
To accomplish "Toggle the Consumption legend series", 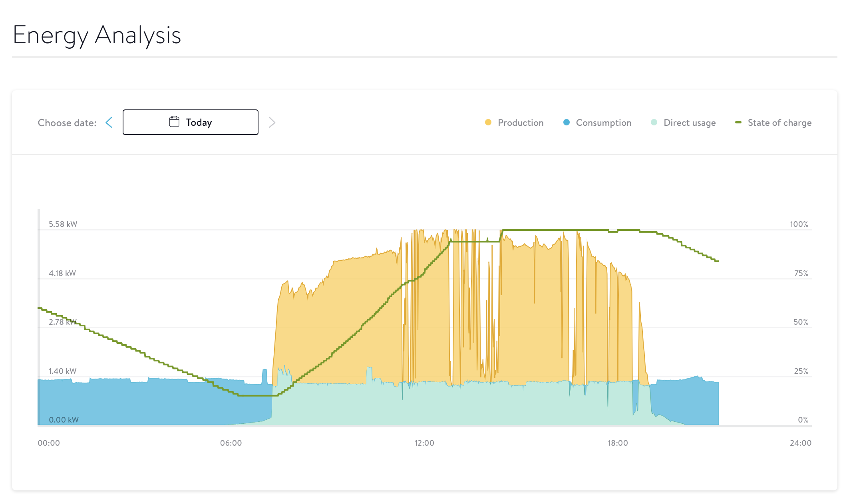I will click(x=603, y=123).
